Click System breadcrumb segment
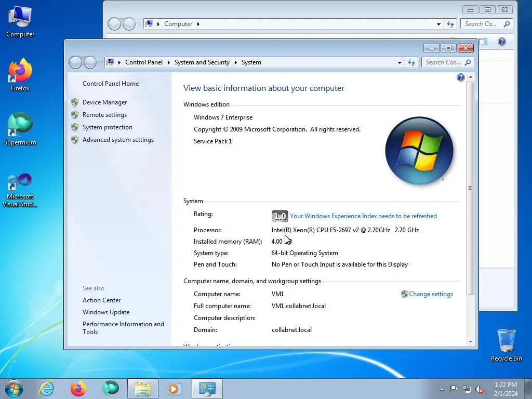The width and height of the screenshot is (532, 399). (251, 62)
